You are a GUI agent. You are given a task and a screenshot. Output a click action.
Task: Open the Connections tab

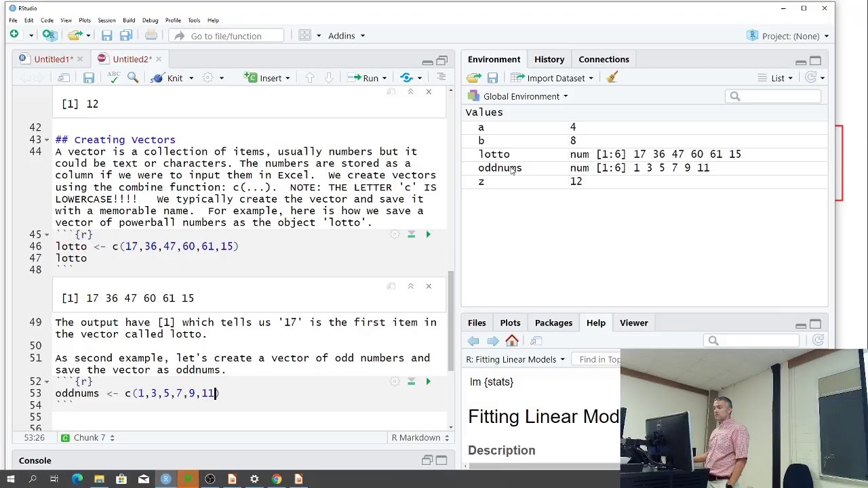[x=604, y=59]
